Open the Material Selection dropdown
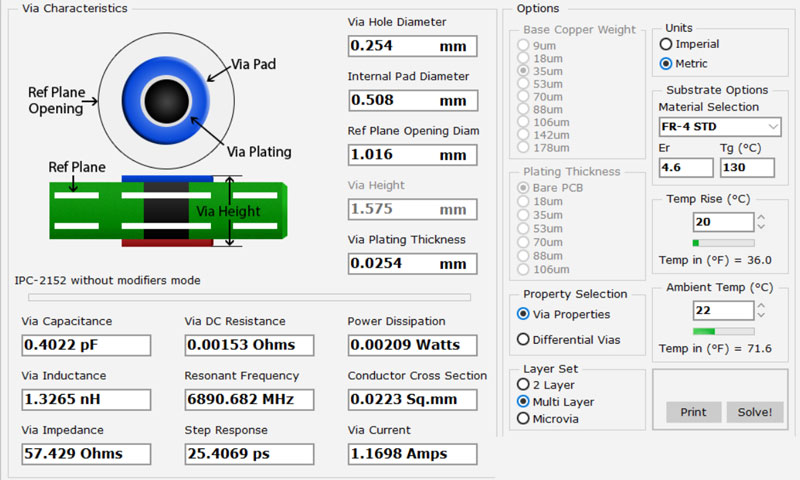The width and height of the screenshot is (800, 480). click(x=719, y=127)
